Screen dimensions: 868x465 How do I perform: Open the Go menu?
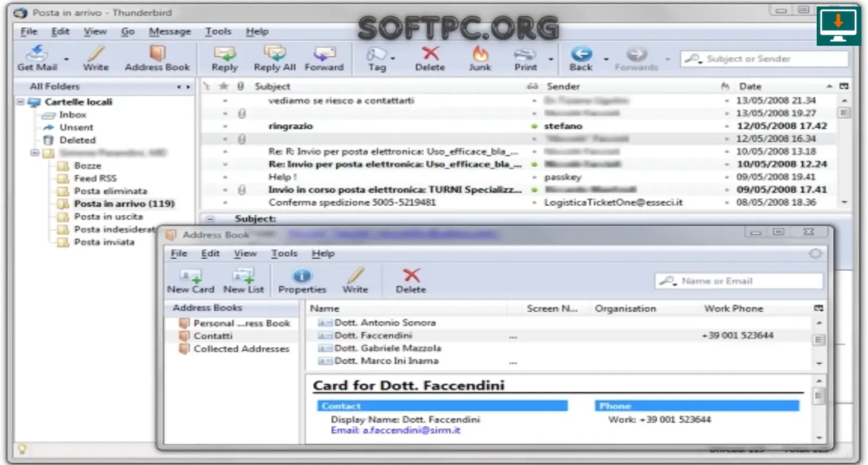coord(127,31)
